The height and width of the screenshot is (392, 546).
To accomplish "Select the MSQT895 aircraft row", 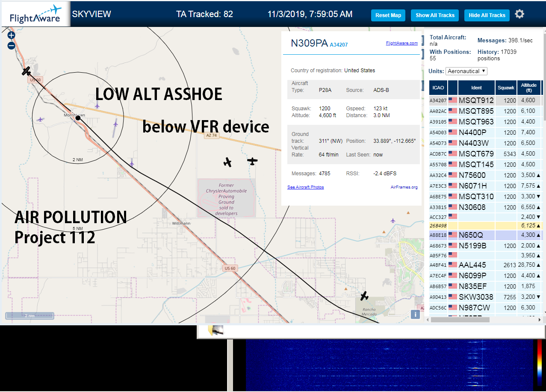I will (x=486, y=111).
